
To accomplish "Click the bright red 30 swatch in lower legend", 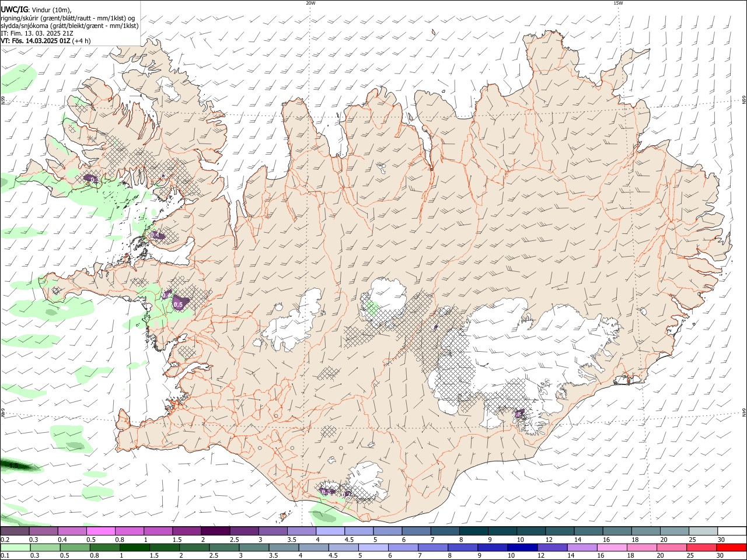I will click(731, 548).
